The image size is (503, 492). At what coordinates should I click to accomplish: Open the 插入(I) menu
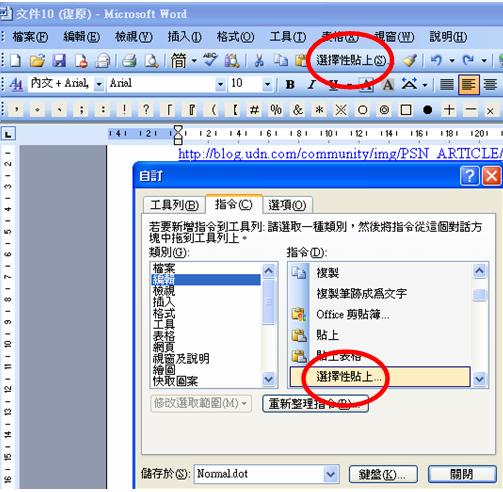click(x=184, y=37)
